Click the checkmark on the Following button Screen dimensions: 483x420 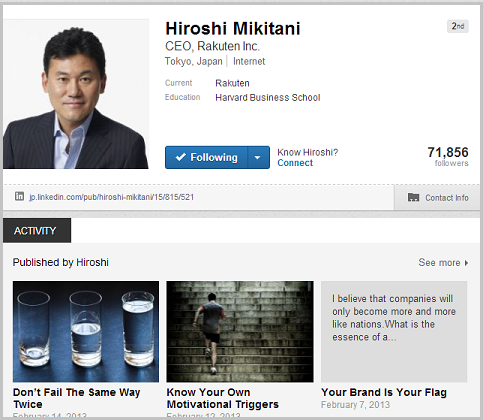click(x=180, y=157)
